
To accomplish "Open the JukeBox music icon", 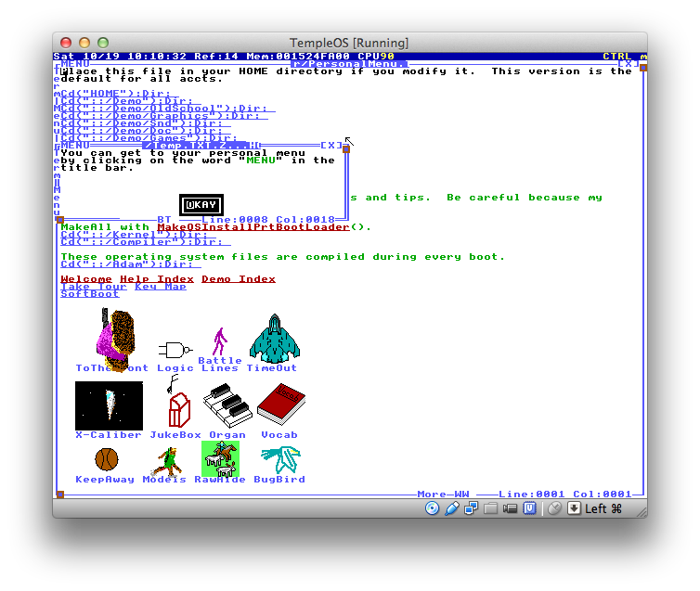I will (176, 406).
